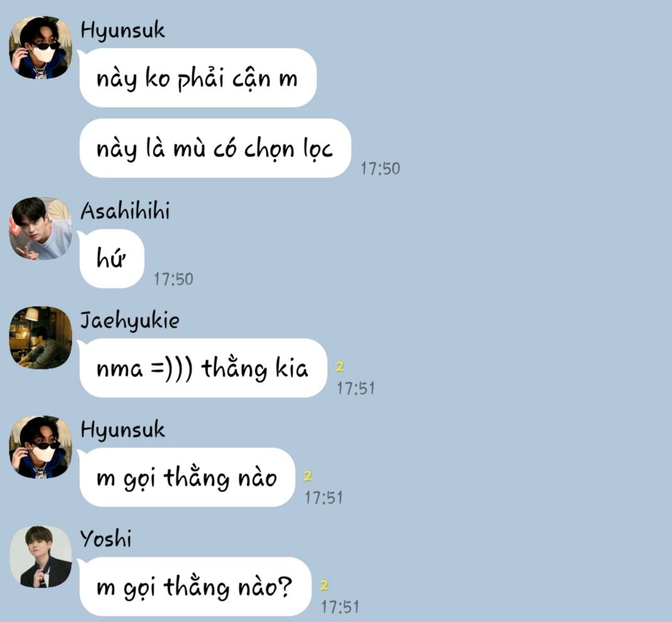Tap Asahihihi's avatar photo
Viewport: 672px width, 622px height.
40,228
